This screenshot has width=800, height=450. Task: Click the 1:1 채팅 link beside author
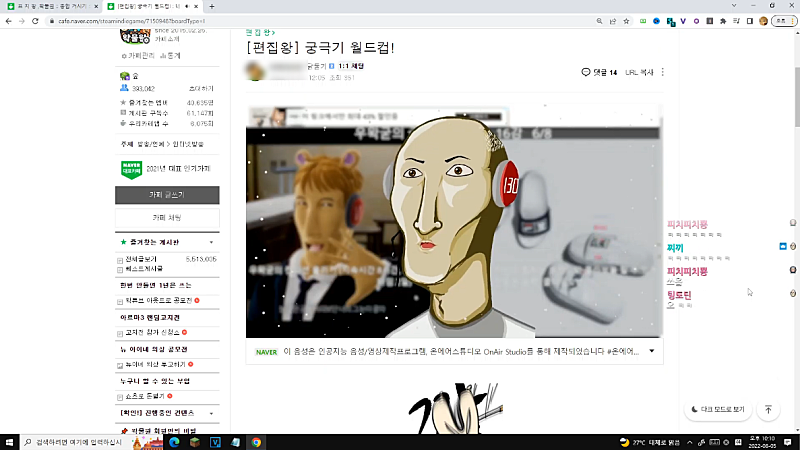(x=352, y=65)
